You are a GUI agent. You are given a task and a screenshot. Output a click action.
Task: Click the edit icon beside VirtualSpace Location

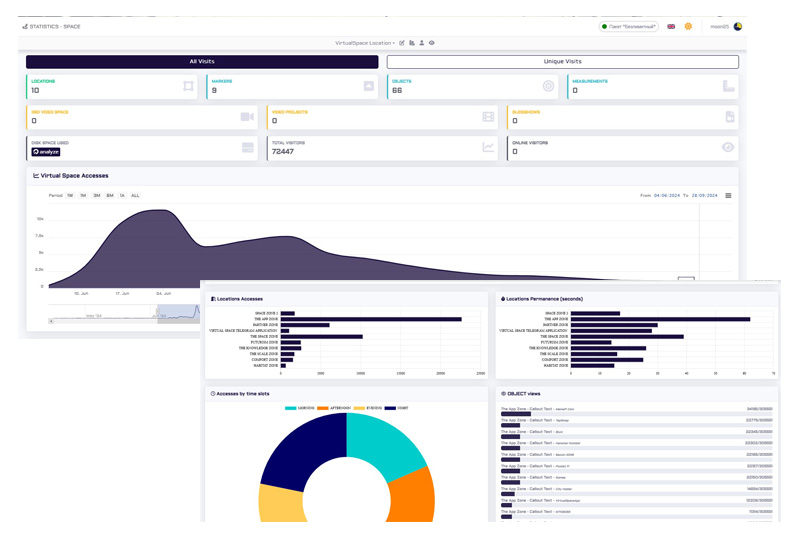(x=402, y=43)
